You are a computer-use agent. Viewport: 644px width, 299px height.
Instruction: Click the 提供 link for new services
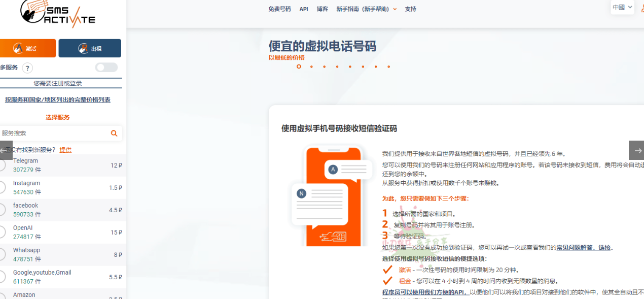[65, 150]
